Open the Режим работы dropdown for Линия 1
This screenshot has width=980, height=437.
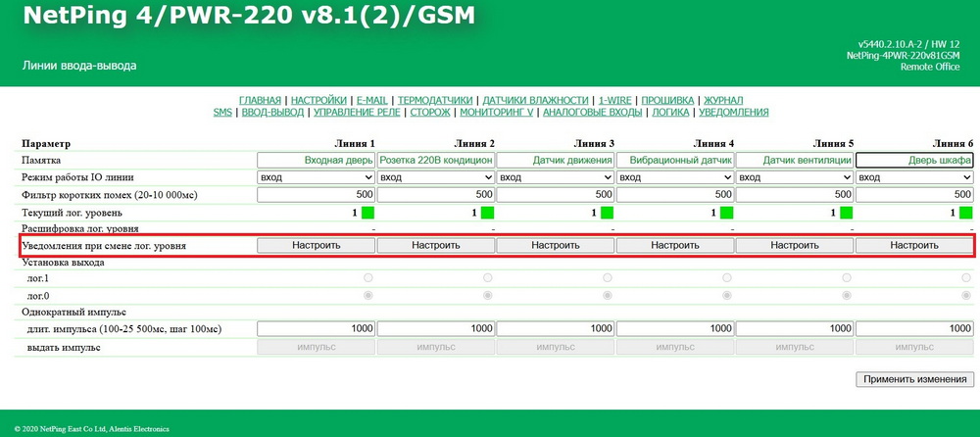[x=316, y=177]
